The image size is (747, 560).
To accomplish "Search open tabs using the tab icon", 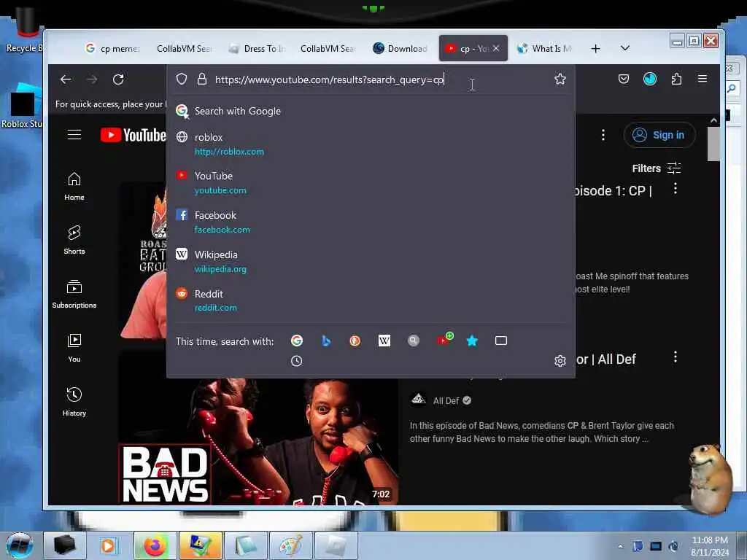I will coord(500,341).
